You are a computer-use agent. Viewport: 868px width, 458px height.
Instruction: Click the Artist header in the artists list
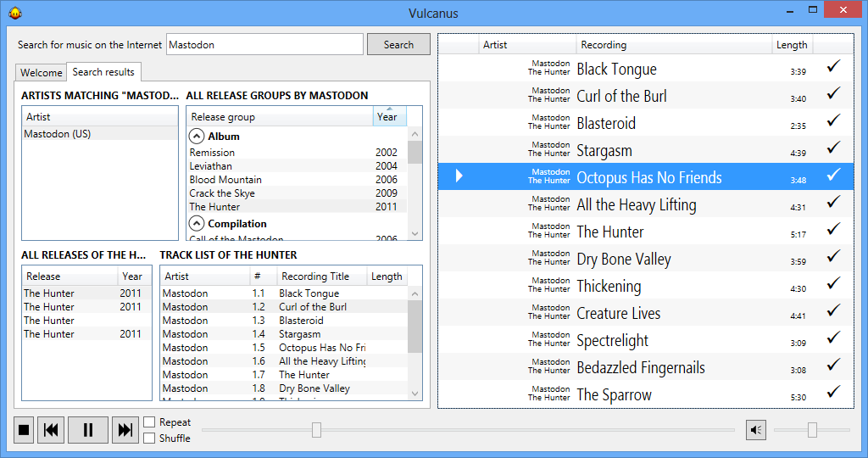tap(100, 117)
